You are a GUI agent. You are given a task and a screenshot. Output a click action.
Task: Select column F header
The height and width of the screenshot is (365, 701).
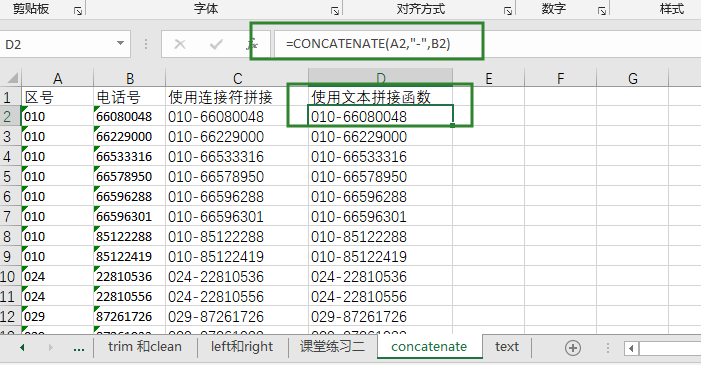pyautogui.click(x=561, y=78)
